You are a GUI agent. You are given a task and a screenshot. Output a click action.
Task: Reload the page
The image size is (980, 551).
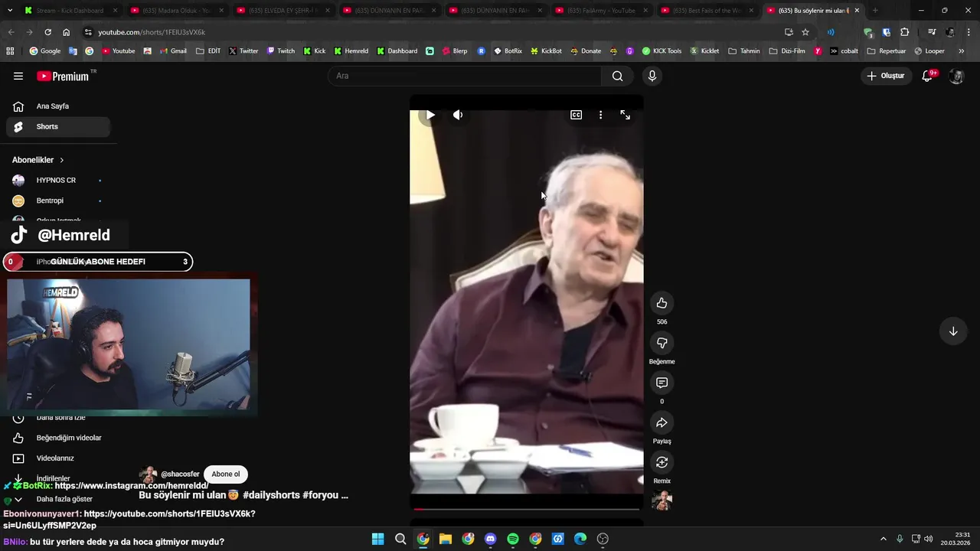47,32
